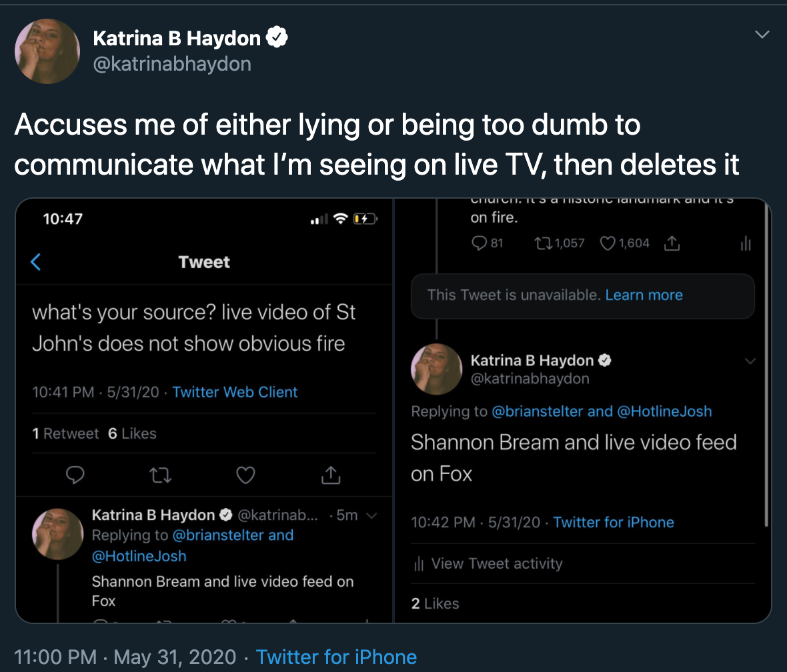Open the @brianstelter and @HotlineJosh mention link
This screenshot has width=787, height=672.
[602, 411]
